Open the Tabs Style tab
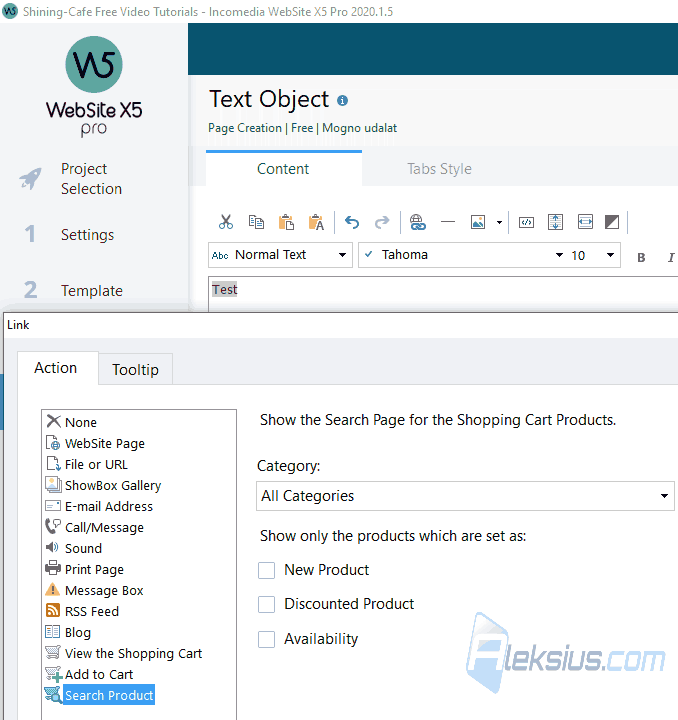 tap(439, 169)
